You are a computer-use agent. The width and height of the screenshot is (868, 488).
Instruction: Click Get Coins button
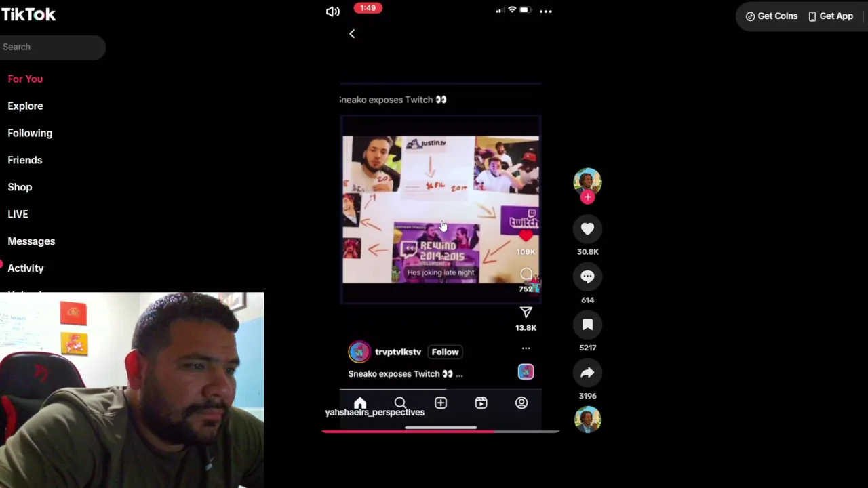pos(772,16)
